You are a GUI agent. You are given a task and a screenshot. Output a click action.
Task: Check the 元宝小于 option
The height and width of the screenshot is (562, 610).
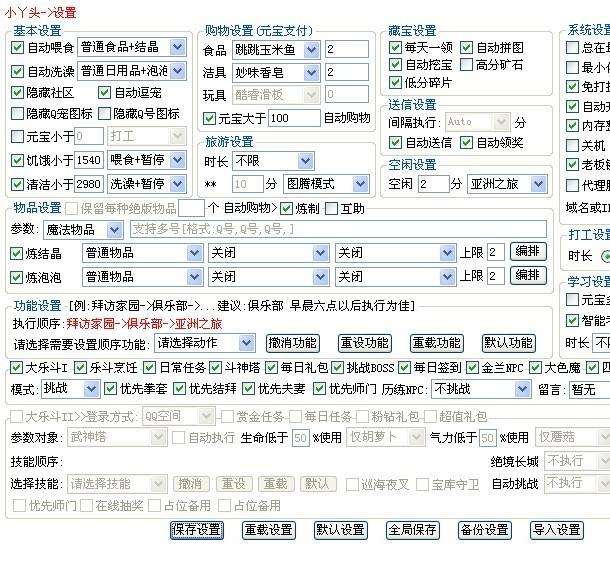(x=18, y=136)
